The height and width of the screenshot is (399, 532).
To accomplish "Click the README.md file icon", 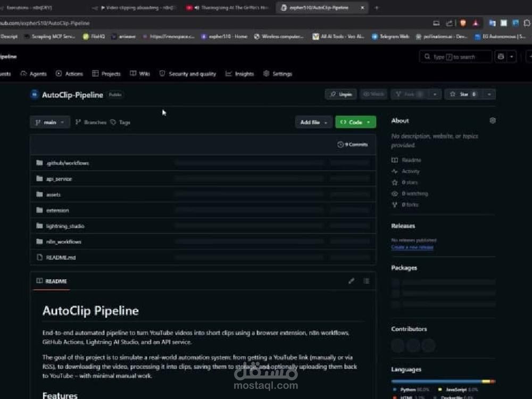I will [39, 257].
